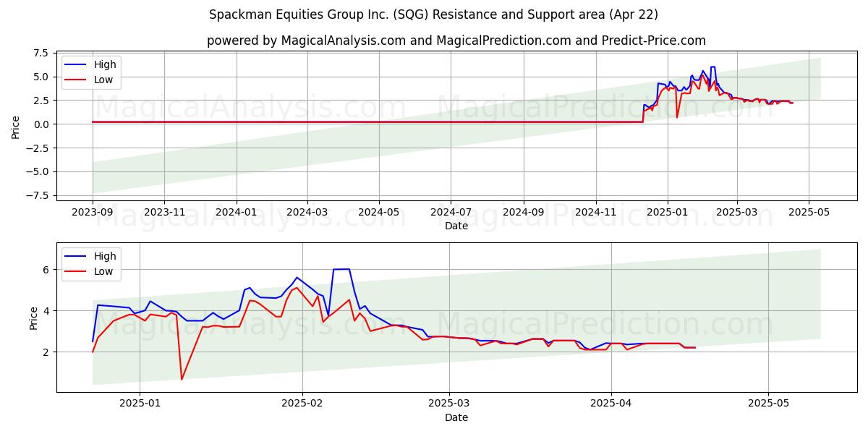Click the 'powered by MagicalAnalysis.com' subtitle text
868x434 pixels.
point(456,41)
